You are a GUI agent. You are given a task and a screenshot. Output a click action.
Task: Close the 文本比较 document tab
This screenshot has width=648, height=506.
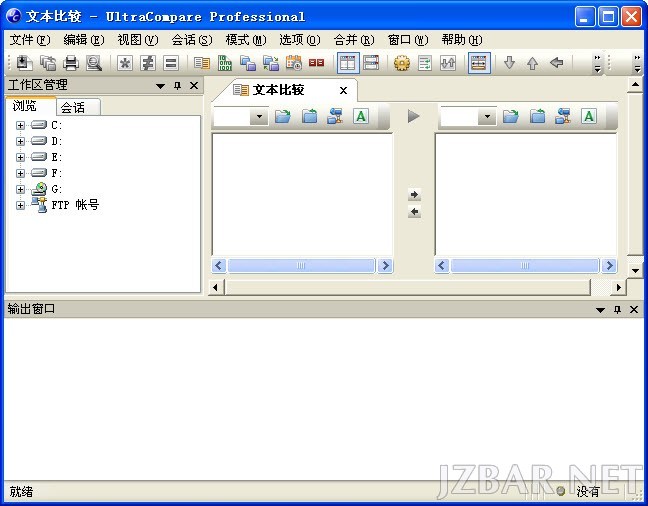tap(343, 90)
